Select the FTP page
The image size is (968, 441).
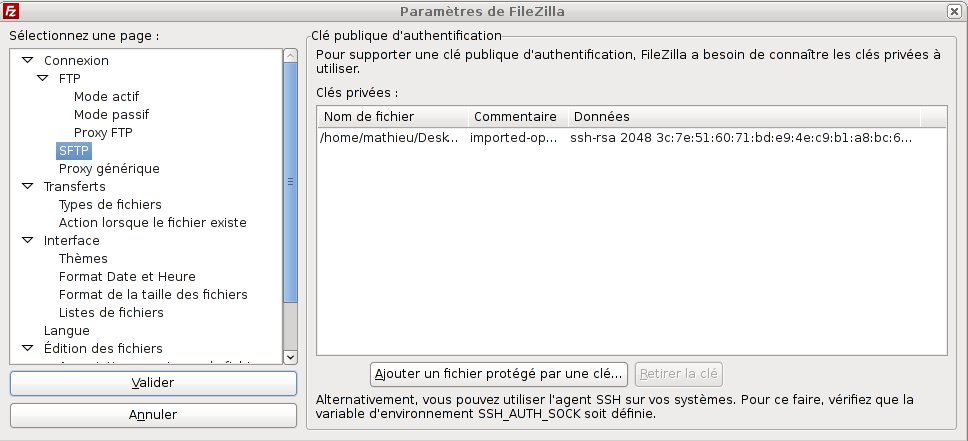[x=70, y=78]
